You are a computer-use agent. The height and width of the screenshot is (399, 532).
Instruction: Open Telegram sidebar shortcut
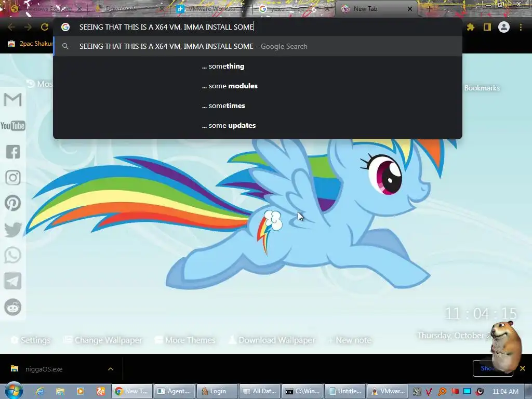(13, 281)
